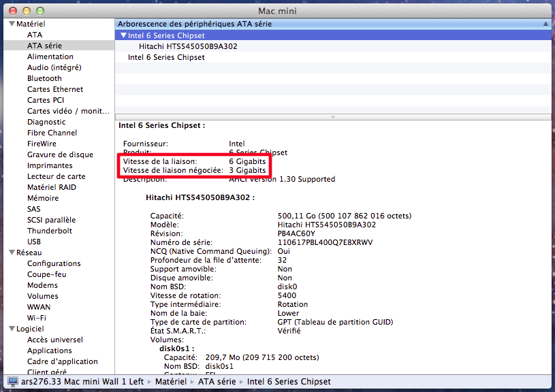
Task: Click the computer icon in the path bar
Action: pyautogui.click(x=13, y=381)
